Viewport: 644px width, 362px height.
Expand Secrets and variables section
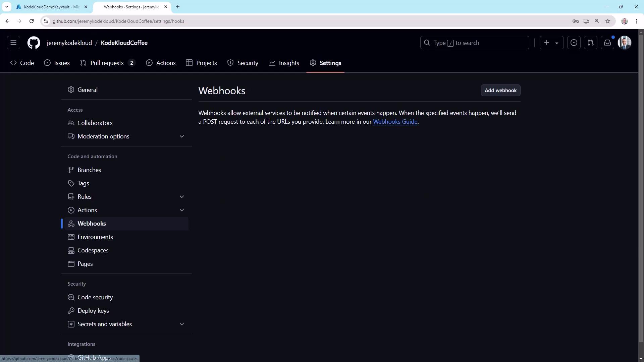[182, 324]
